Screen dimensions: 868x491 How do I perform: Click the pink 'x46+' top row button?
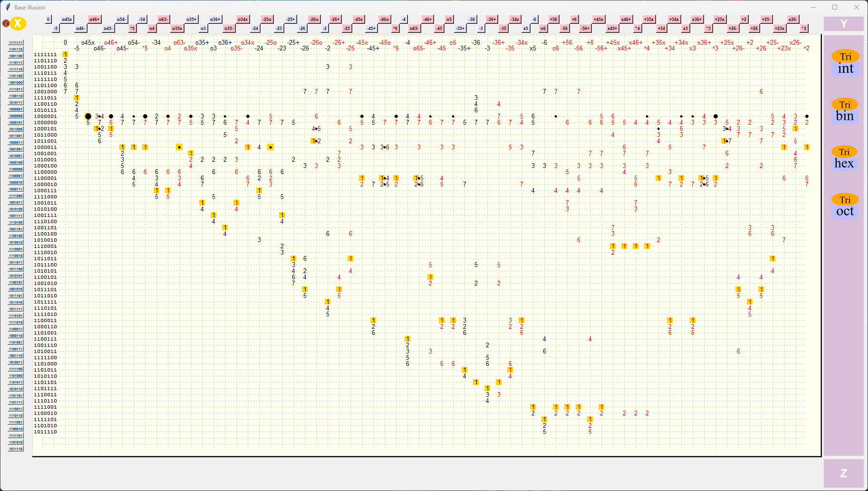(x=626, y=19)
